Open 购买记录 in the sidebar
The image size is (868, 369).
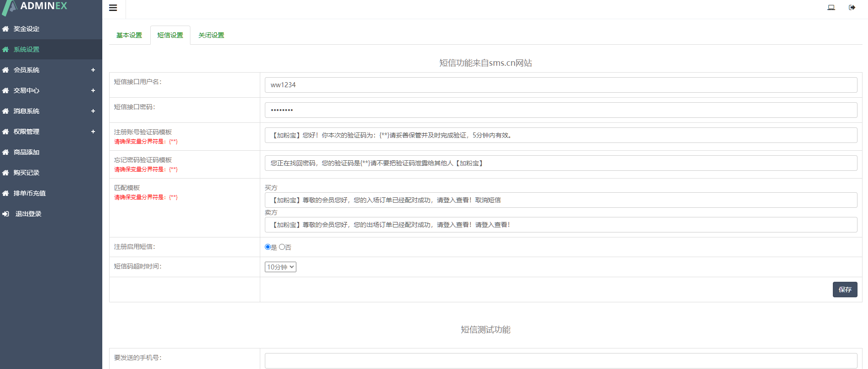tap(26, 173)
